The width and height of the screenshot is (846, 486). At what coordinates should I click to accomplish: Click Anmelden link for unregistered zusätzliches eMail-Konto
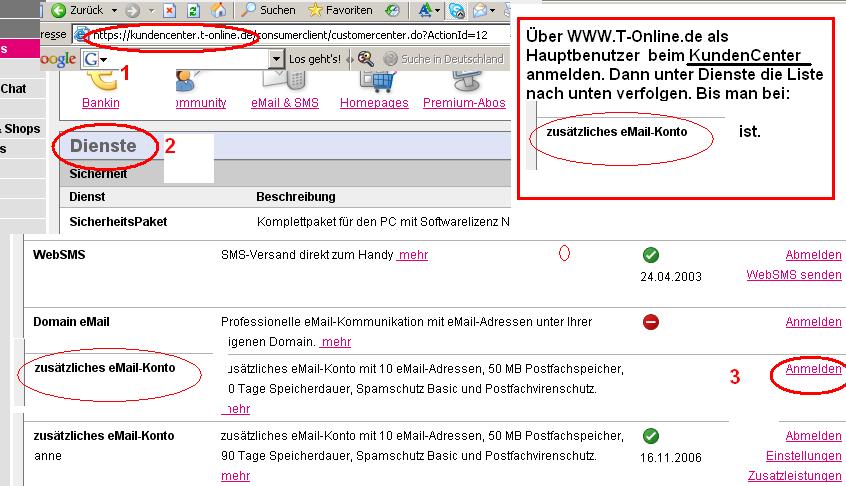tap(813, 369)
